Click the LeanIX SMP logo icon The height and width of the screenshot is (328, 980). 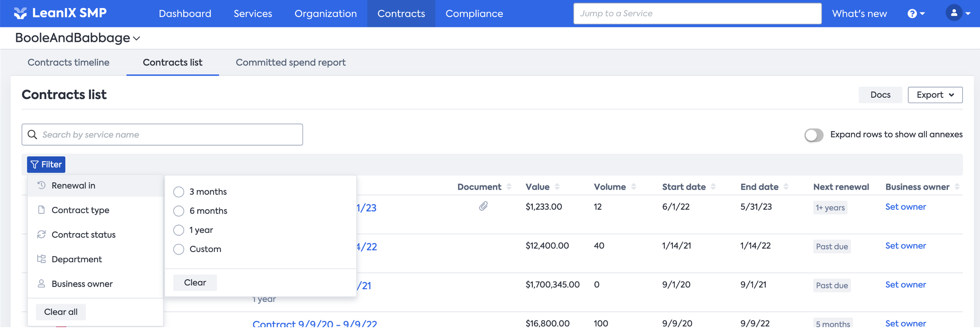point(20,13)
